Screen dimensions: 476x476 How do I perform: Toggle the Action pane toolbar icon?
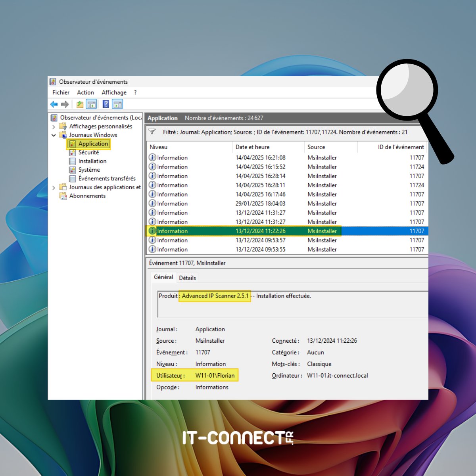(117, 104)
